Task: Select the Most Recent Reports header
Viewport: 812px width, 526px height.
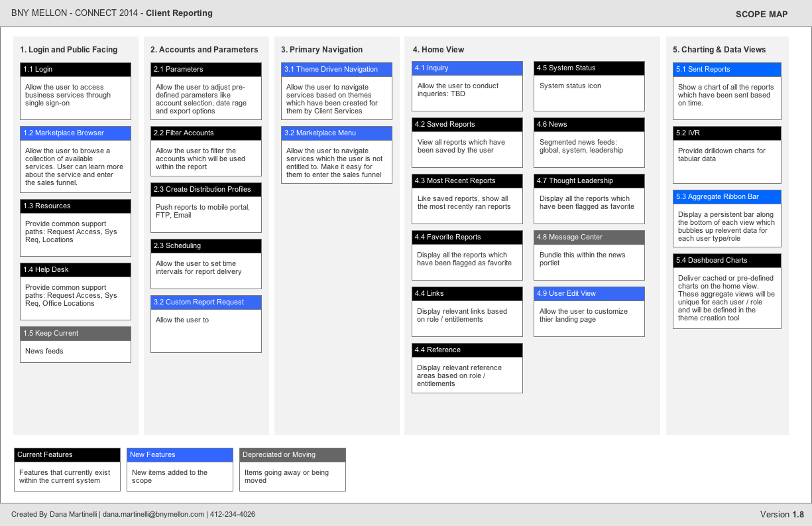Action: [x=467, y=181]
